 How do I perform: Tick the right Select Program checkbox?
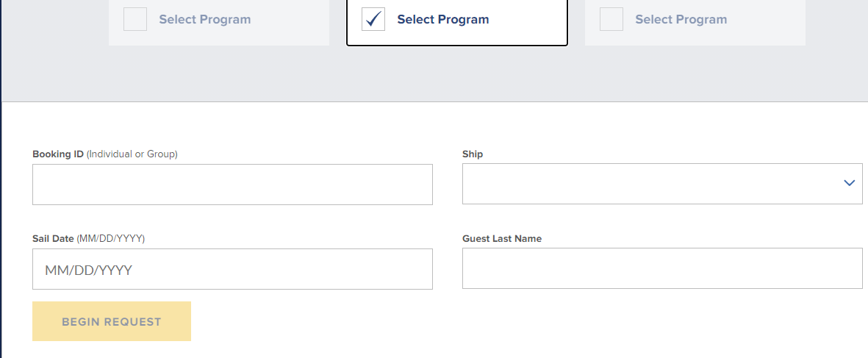[x=611, y=19]
